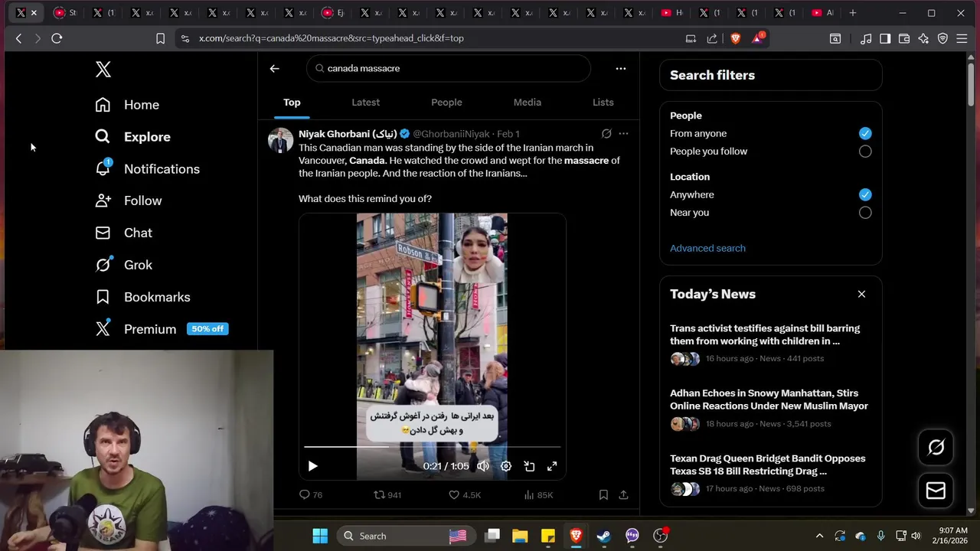980x551 pixels.
Task: Switch to the People tab
Action: (446, 103)
